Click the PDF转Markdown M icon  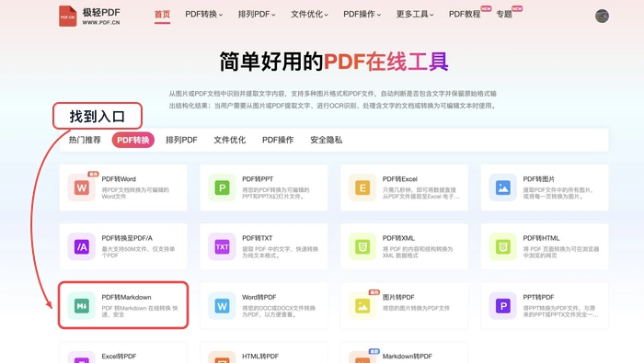tap(82, 306)
